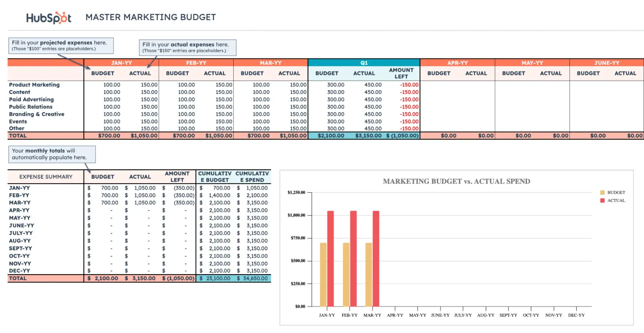644x333 pixels.
Task: Click the Product Marketing row label
Action: 34,85
